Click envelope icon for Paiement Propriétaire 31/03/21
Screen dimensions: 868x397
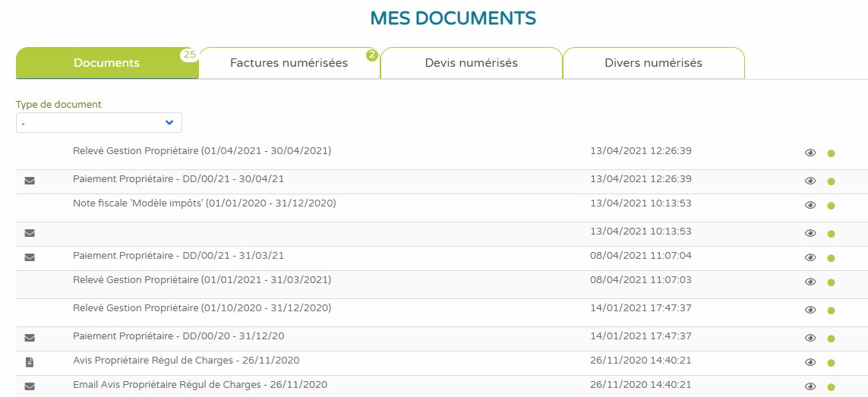tap(30, 257)
